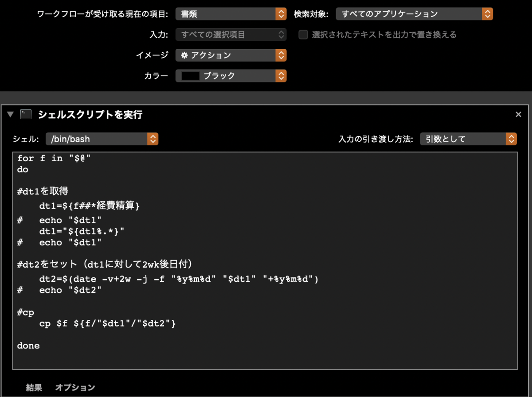
Task: Click the 入力の引き渡し方法: label
Action: (x=376, y=139)
